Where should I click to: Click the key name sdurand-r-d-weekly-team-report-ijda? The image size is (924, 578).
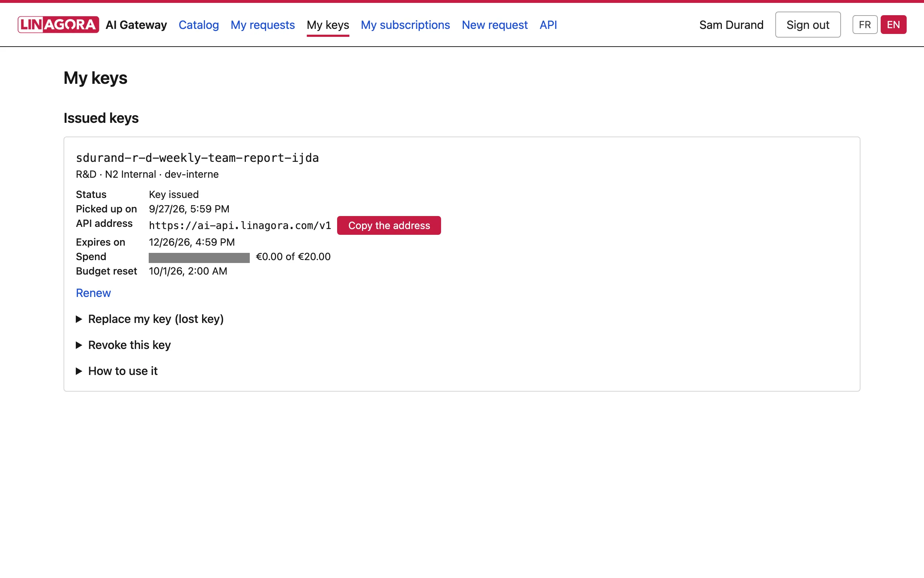click(x=197, y=158)
